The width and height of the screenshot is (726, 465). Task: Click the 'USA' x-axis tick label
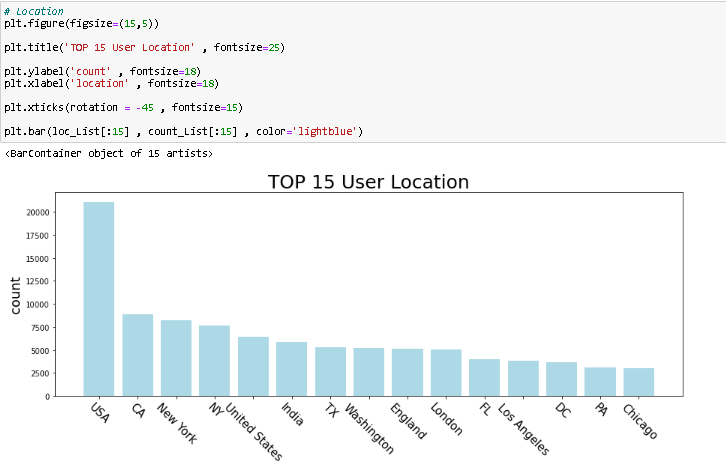coord(100,412)
